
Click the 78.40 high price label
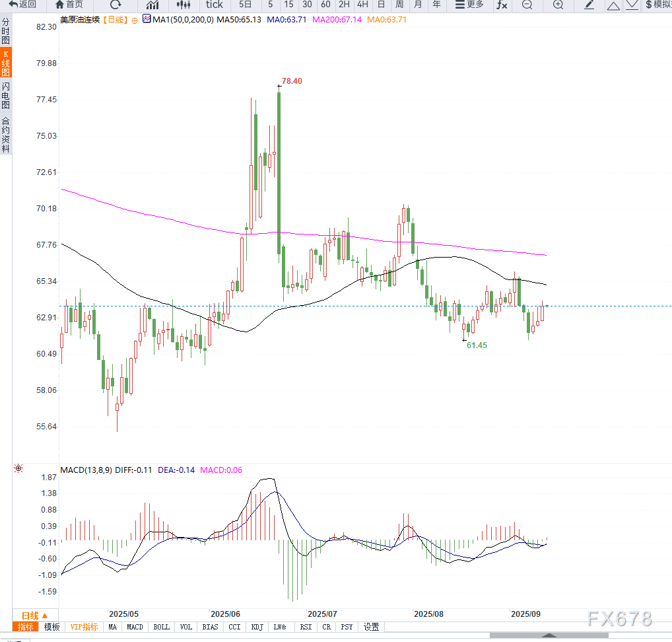coord(292,81)
